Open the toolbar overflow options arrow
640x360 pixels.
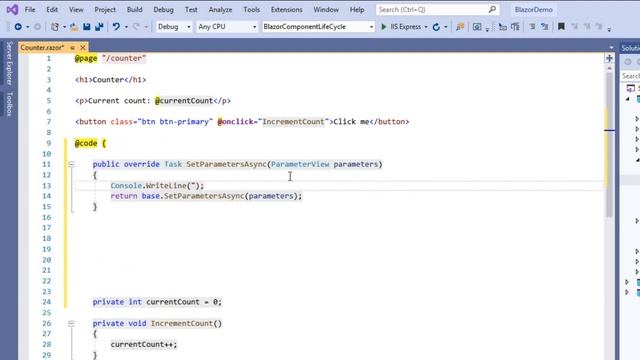coord(609,29)
